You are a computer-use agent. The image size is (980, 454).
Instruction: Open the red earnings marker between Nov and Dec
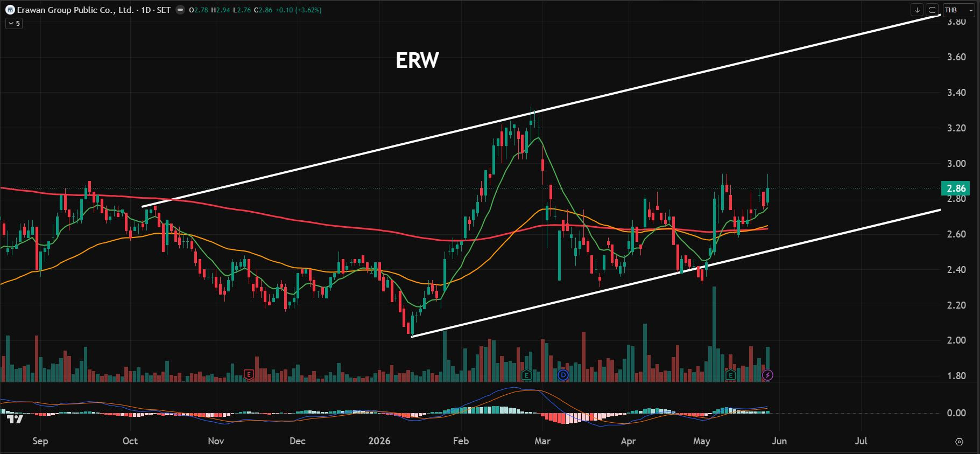[249, 374]
